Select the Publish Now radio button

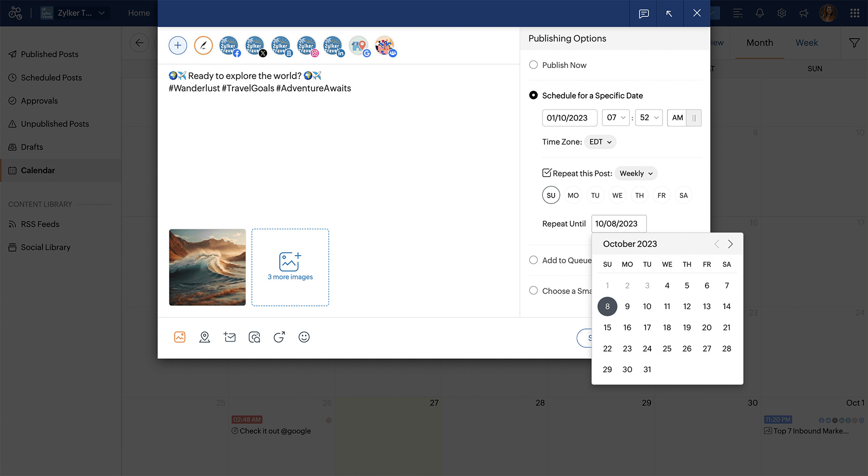[533, 65]
